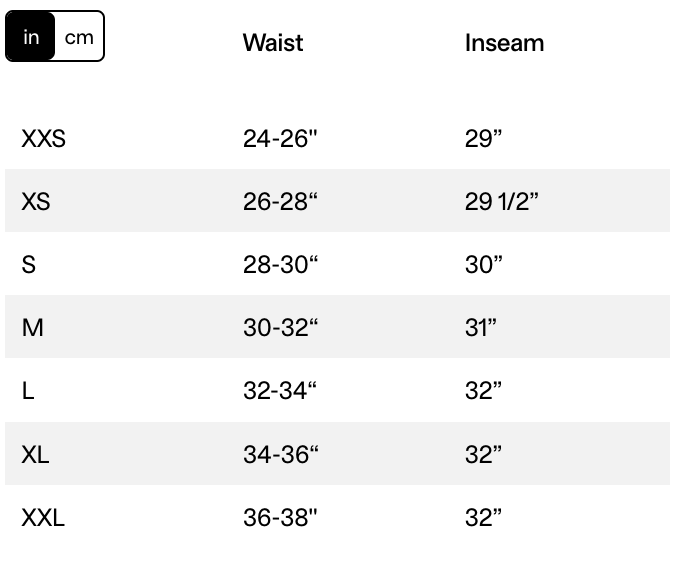Select the XS size row label
Screen dimensions: 688x562
click(x=35, y=201)
